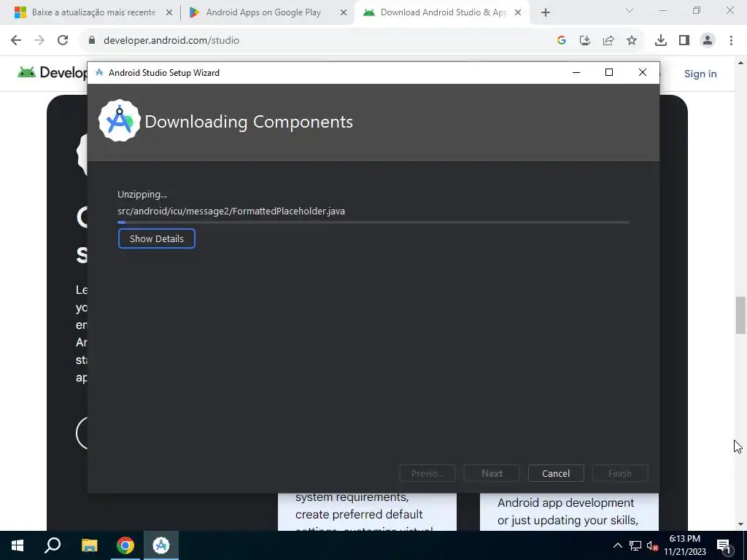747x560 pixels.
Task: View site information lock icon
Action: coord(92,41)
